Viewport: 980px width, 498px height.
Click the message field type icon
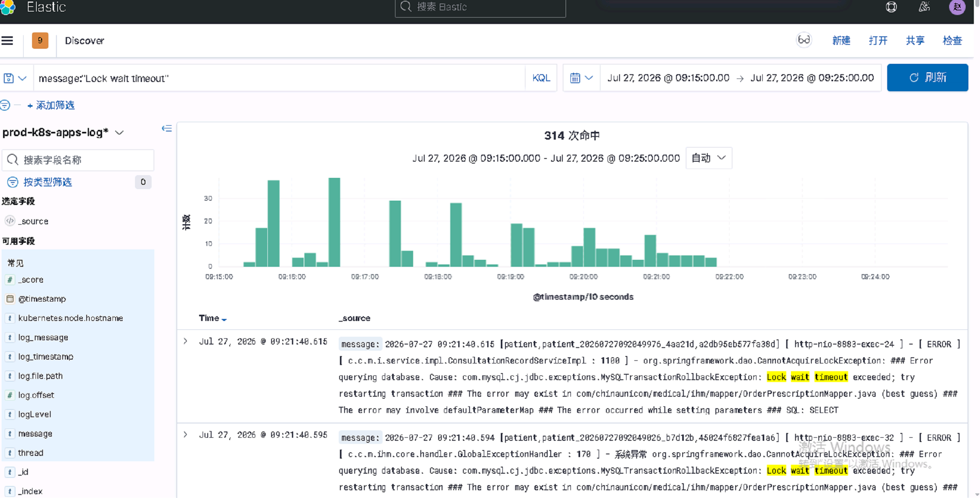point(10,434)
